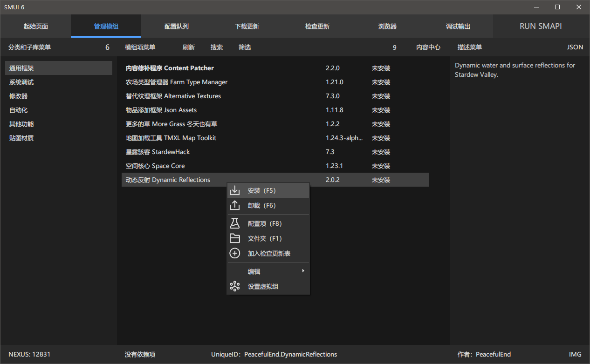
Task: Select the 系统调试 category
Action: tap(59, 82)
